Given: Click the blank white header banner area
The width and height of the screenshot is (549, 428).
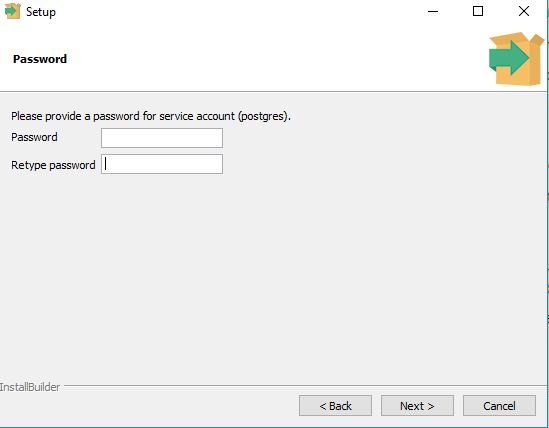Looking at the screenshot, I should coord(273,59).
